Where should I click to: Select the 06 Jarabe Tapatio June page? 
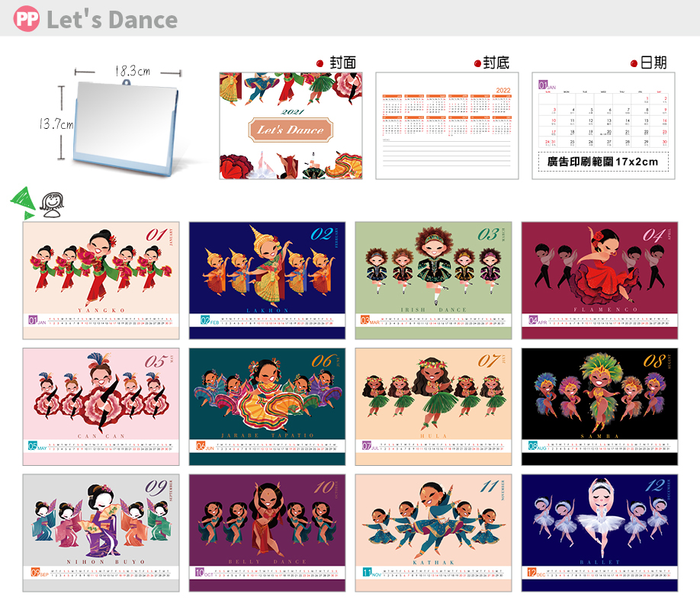pos(267,407)
